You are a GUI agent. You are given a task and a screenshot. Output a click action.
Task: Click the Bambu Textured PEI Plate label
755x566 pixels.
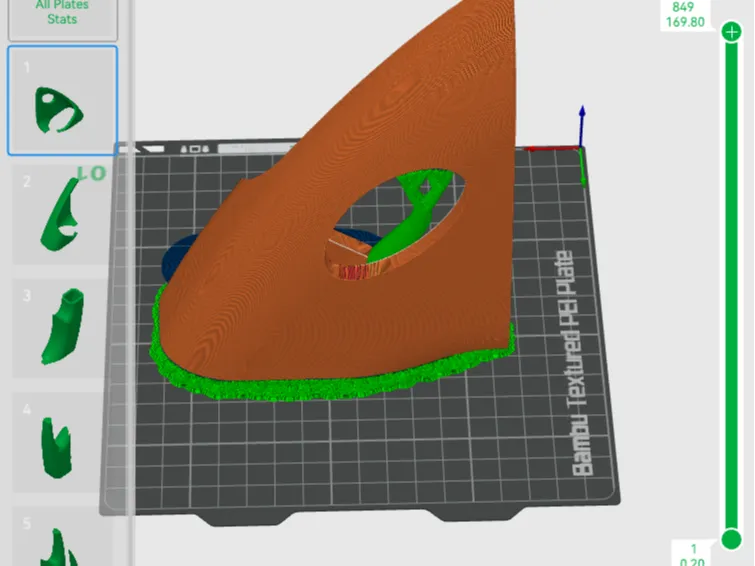tap(573, 363)
